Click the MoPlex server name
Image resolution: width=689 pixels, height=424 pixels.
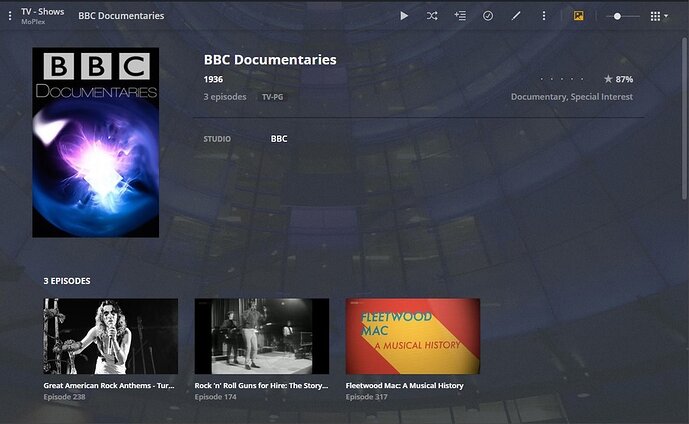tap(33, 22)
